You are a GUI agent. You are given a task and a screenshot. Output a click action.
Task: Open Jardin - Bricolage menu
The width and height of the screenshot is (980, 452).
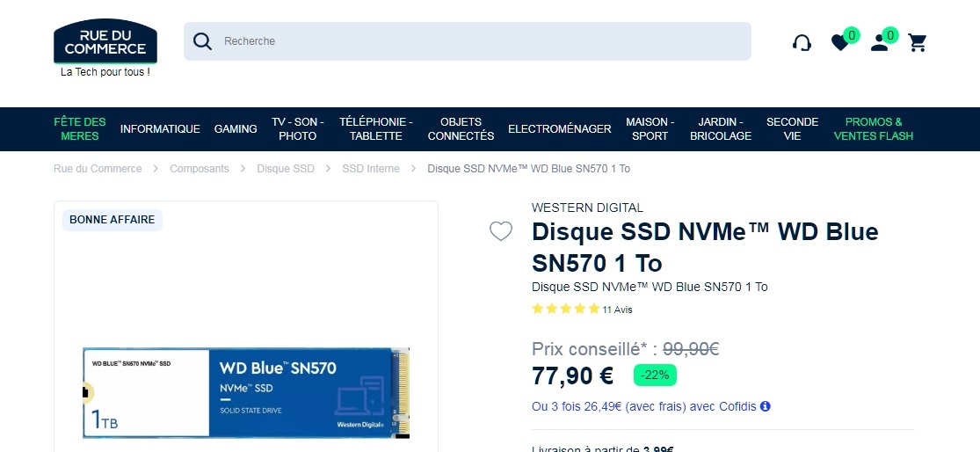point(721,128)
